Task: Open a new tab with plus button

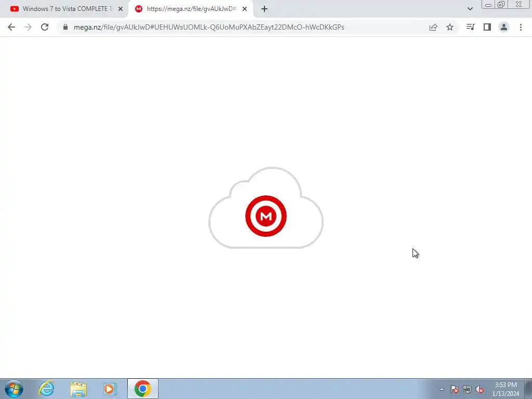Action: click(264, 9)
